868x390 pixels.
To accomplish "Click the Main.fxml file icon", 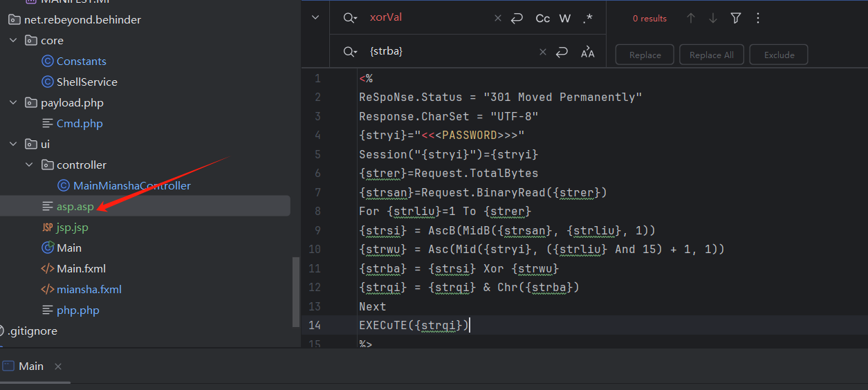I will click(48, 268).
